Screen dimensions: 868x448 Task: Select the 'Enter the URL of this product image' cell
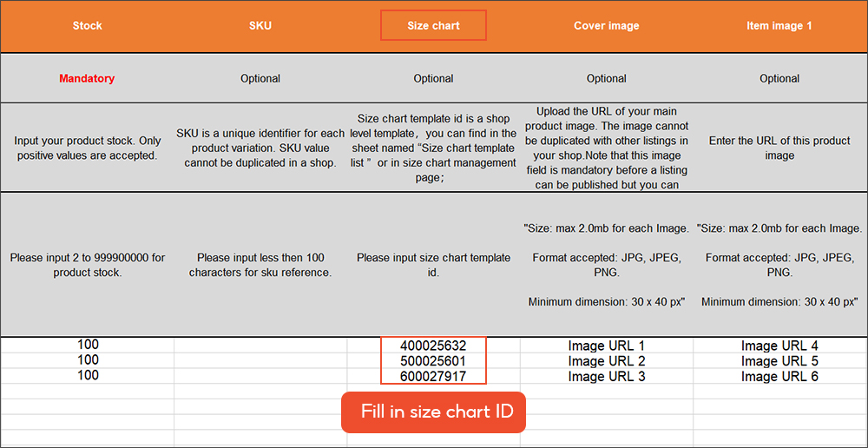point(779,148)
